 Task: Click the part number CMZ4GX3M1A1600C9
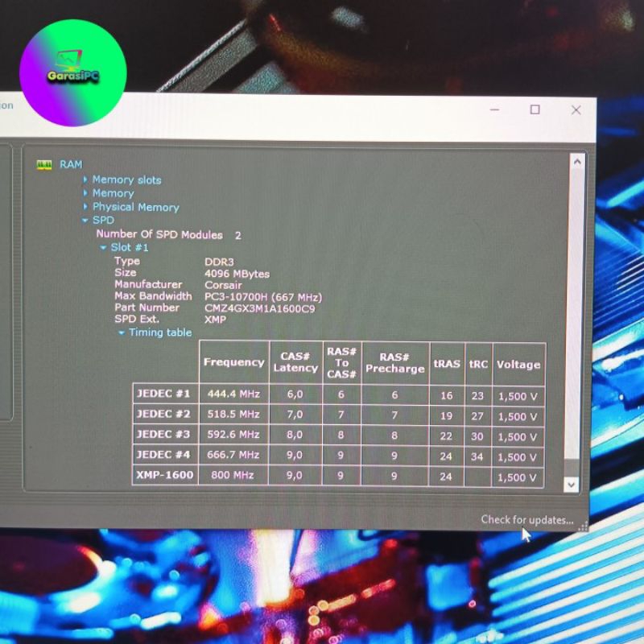[259, 308]
